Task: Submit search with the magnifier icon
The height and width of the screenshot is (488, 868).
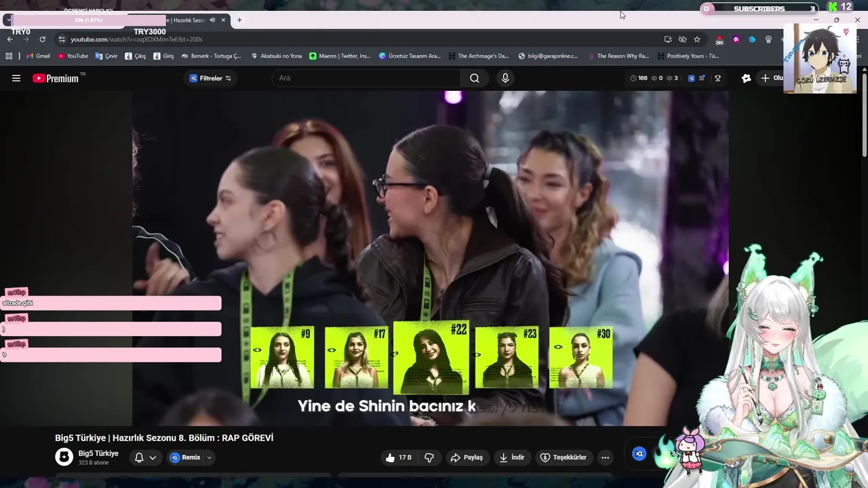Action: 475,78
